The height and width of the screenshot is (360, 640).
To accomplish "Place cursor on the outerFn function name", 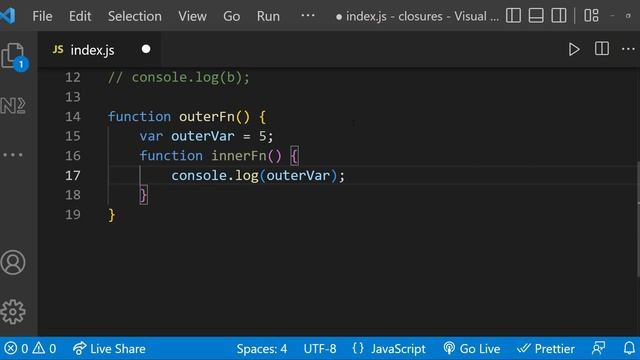I will pyautogui.click(x=207, y=117).
